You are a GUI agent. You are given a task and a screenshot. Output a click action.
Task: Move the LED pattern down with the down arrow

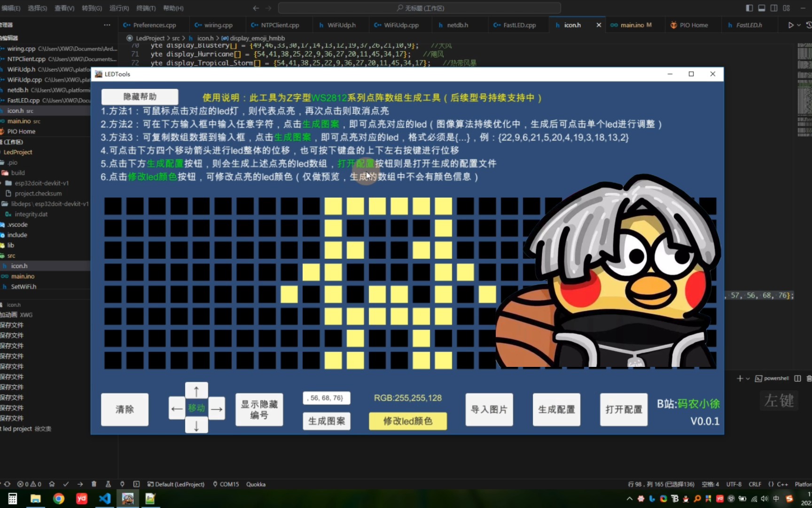(196, 426)
